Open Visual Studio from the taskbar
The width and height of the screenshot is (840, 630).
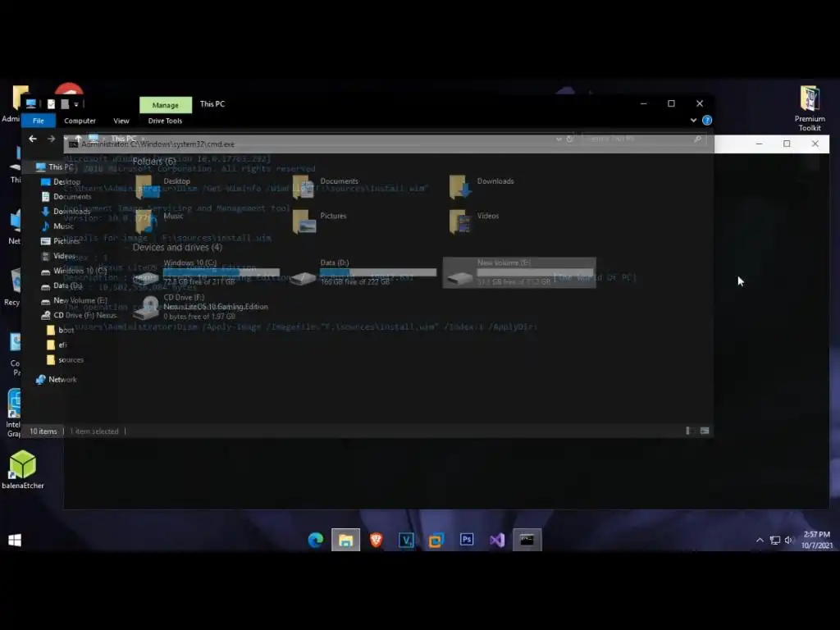coord(497,540)
